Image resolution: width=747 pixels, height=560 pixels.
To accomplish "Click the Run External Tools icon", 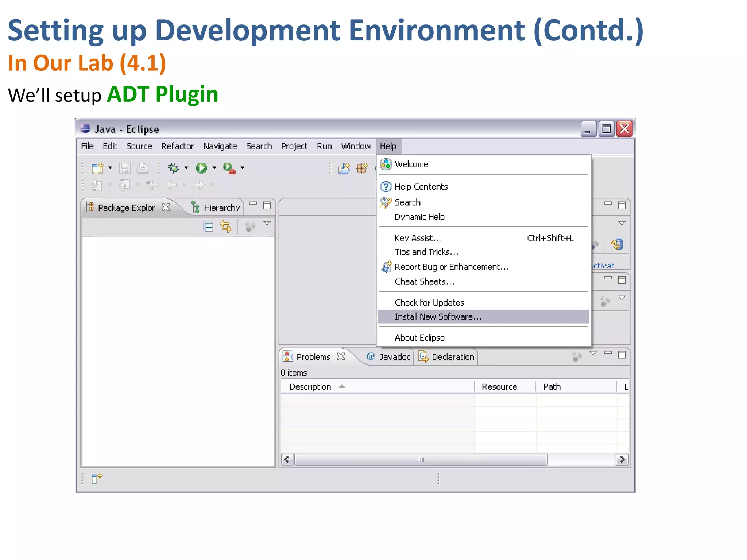I will pos(229,168).
